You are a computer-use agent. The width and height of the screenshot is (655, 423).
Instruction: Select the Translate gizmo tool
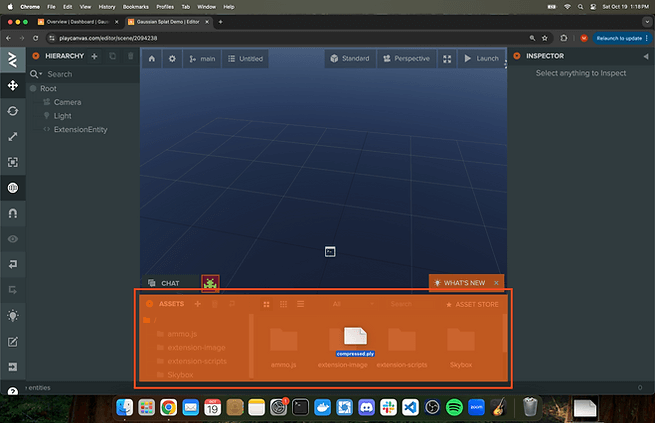click(x=13, y=86)
